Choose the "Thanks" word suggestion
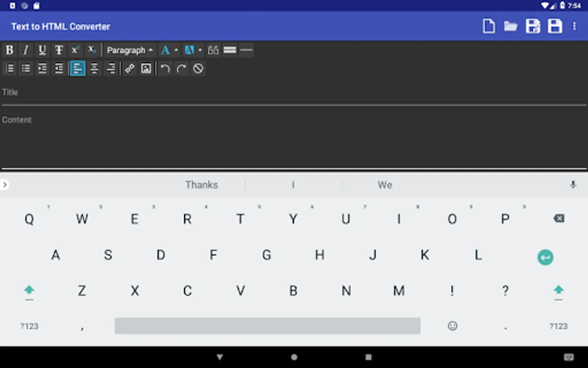 201,185
